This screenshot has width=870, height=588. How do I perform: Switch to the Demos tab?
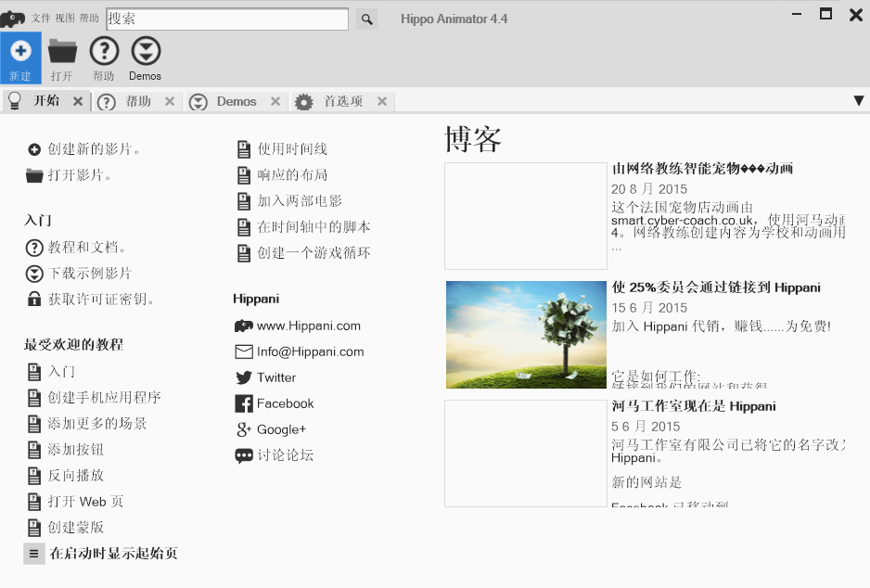(237, 101)
